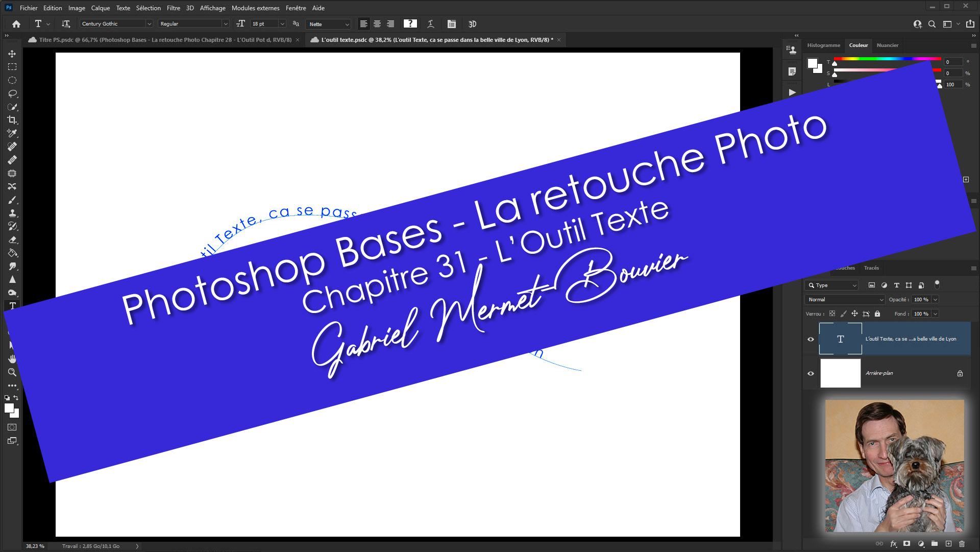This screenshot has width=980, height=552.
Task: Click the delete layer trash icon
Action: pos(962,544)
